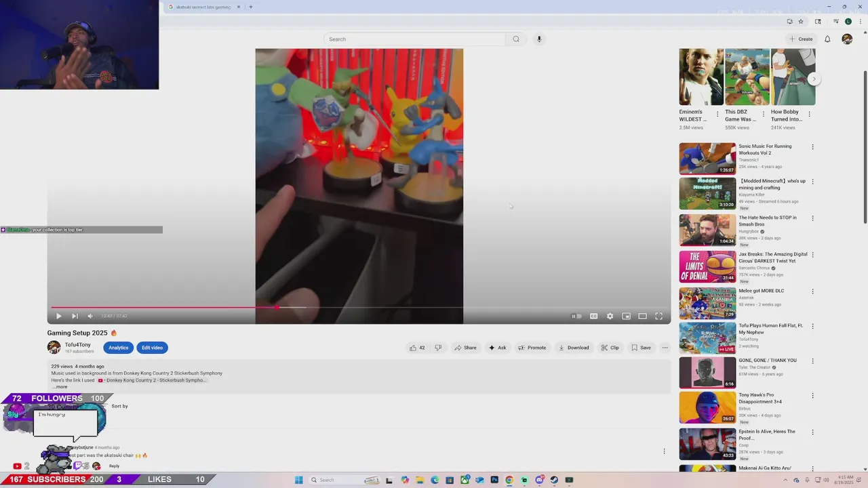Like the video with 42 likes

point(417,348)
